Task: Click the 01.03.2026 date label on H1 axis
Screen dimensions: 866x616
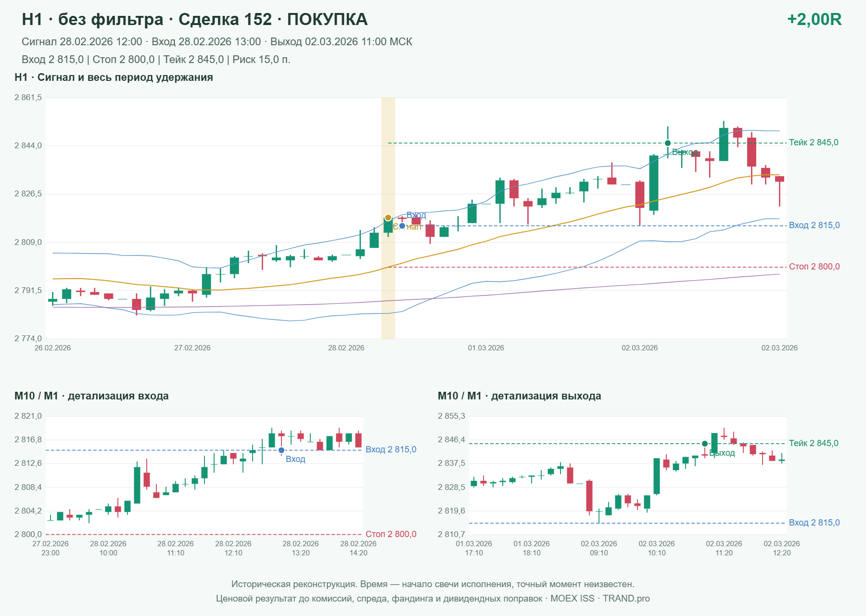Action: point(486,348)
